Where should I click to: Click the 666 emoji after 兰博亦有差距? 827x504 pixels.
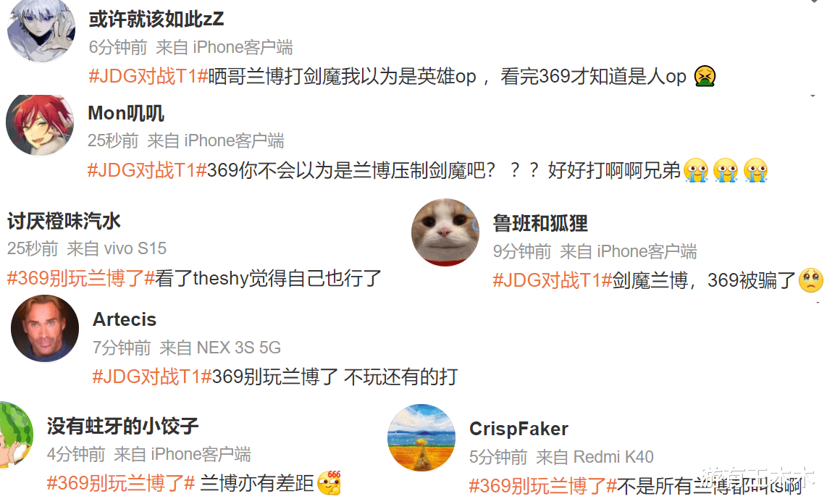329,482
